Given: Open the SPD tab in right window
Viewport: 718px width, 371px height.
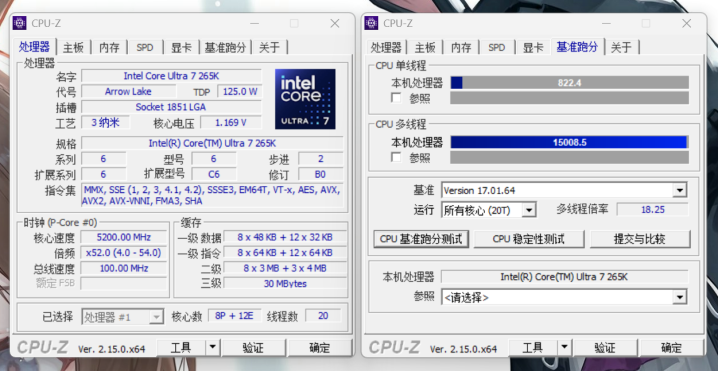Looking at the screenshot, I should [497, 47].
